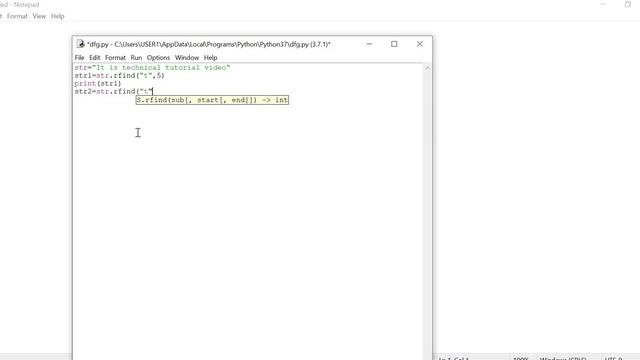Click the scrollbar up arrow in IDLE editor
The image size is (640, 360).
pos(427,68)
